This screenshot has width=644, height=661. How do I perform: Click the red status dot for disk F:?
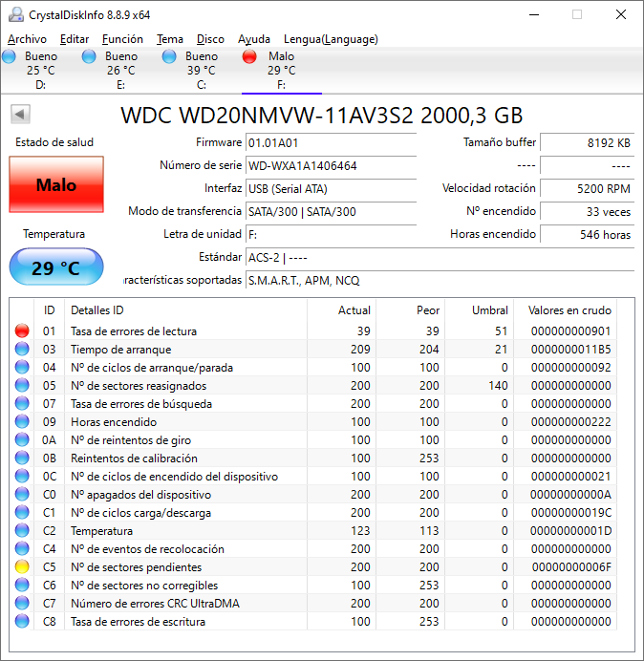249,56
